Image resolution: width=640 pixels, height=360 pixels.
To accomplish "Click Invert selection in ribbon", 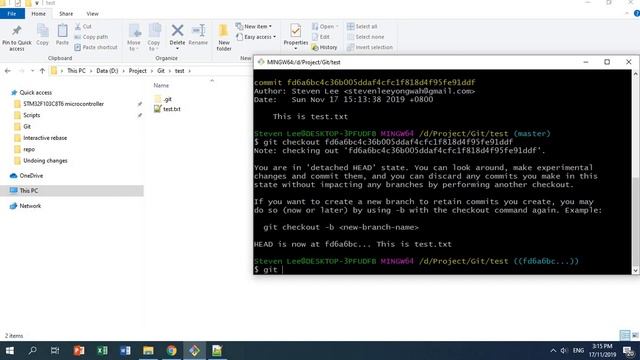I will click(x=370, y=47).
